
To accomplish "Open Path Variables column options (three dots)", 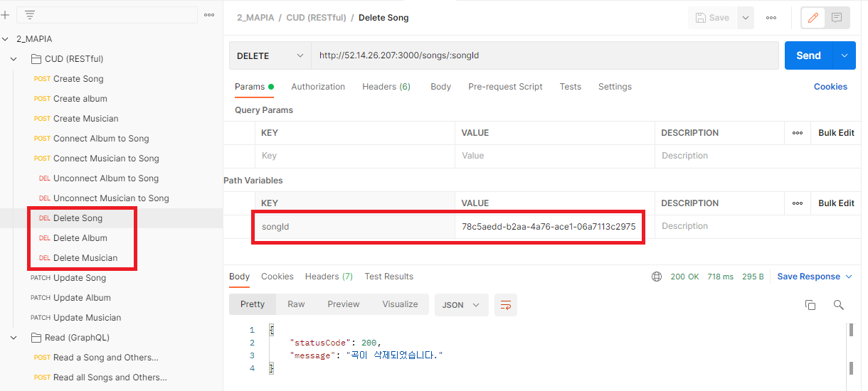I will [x=798, y=203].
